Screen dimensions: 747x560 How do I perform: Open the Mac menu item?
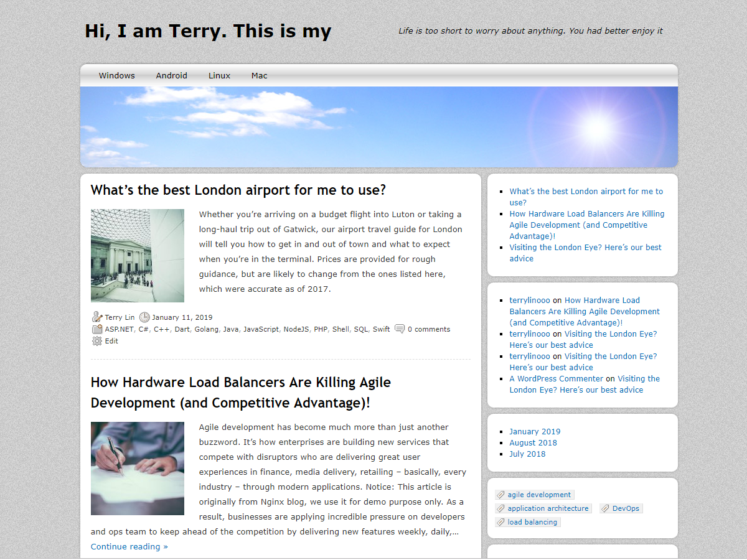259,75
